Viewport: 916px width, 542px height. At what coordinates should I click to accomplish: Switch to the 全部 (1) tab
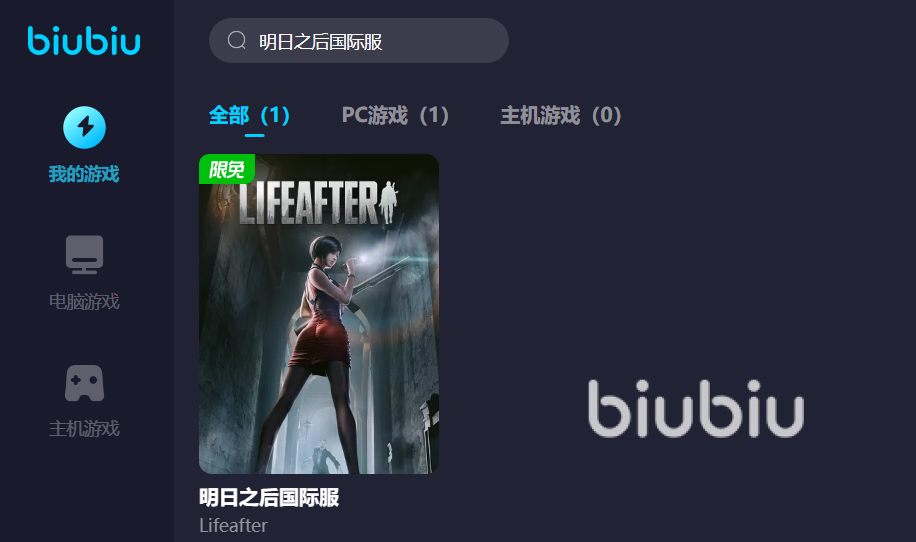click(249, 115)
